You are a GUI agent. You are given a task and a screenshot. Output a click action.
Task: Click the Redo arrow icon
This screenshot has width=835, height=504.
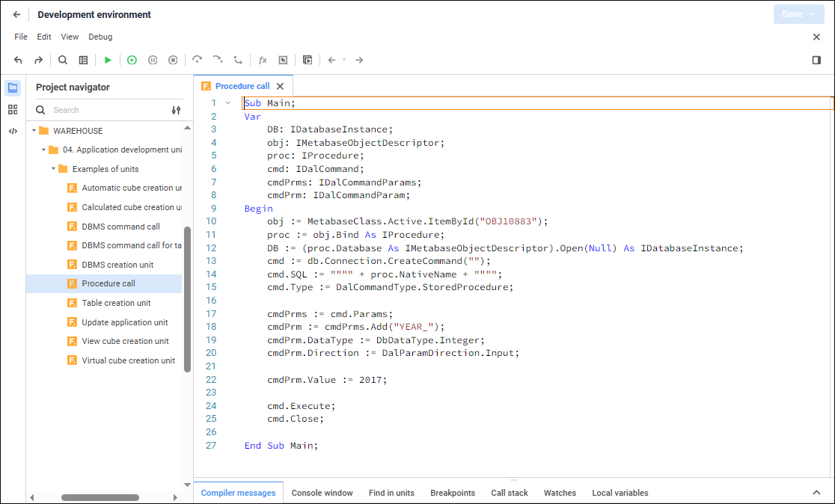pyautogui.click(x=38, y=60)
